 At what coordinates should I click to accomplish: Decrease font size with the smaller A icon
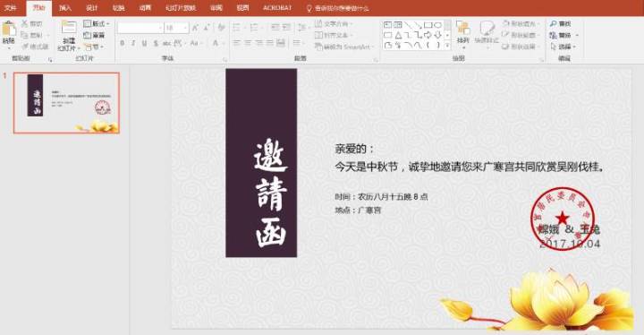click(x=207, y=28)
